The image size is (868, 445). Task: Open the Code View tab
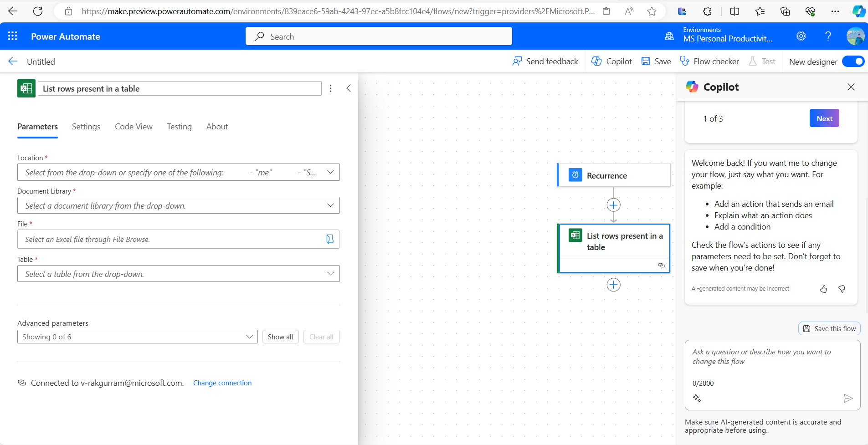(134, 127)
